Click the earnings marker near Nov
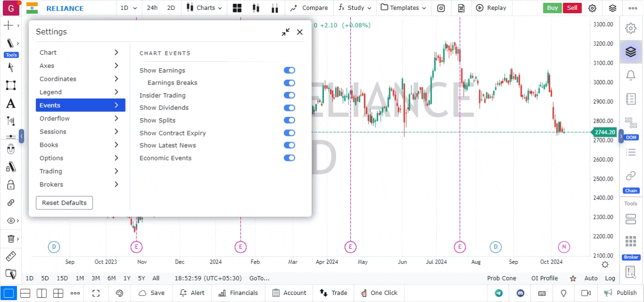The height and width of the screenshot is (302, 644). 136,246
